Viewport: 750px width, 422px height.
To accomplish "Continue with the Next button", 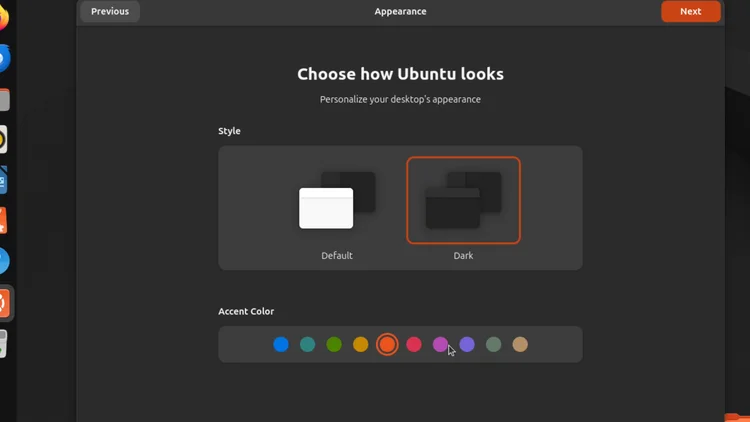I will point(690,11).
